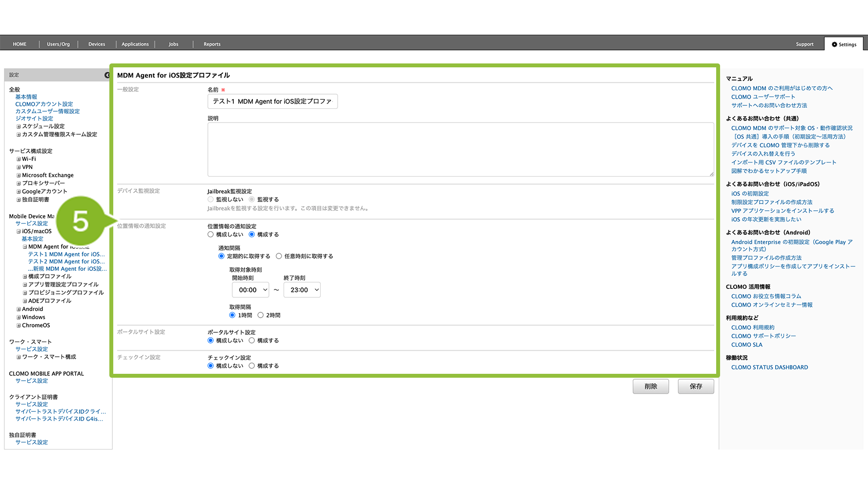Click the plus icon beside Microsoft Exchange
Screen dimensions: 868x488
coord(19,176)
